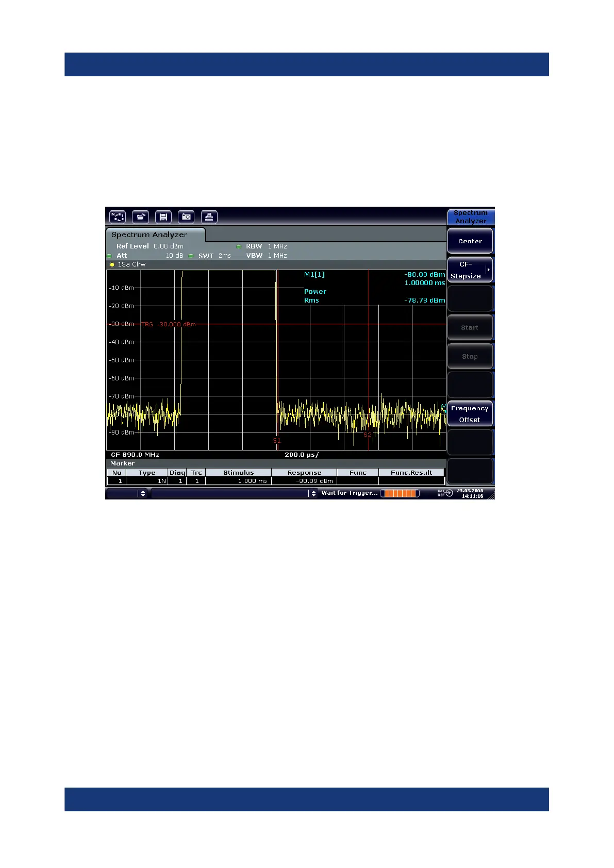Viewport: 614px width, 868px height.
Task: Click the orange trigger progress bar
Action: 400,494
